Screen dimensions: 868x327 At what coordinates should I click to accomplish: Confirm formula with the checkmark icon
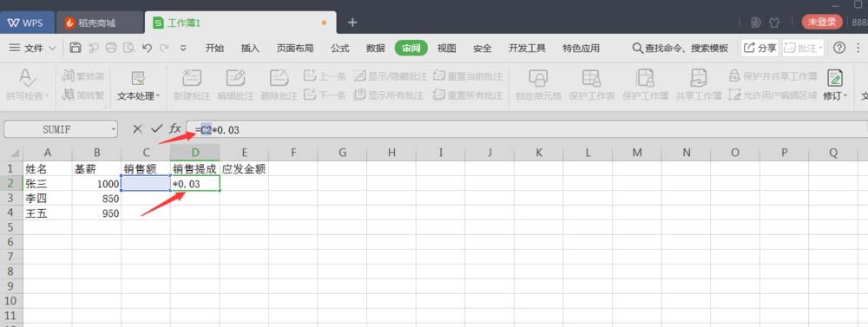pyautogui.click(x=156, y=129)
